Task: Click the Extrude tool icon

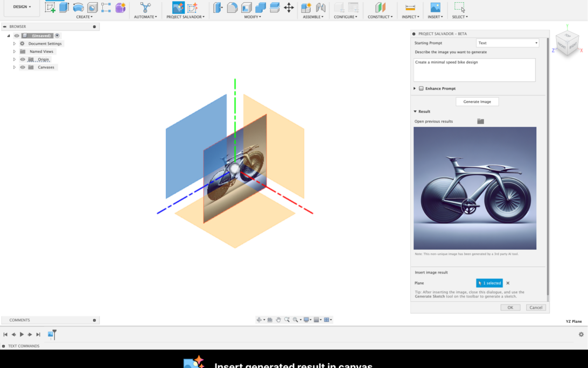Action: coord(64,8)
